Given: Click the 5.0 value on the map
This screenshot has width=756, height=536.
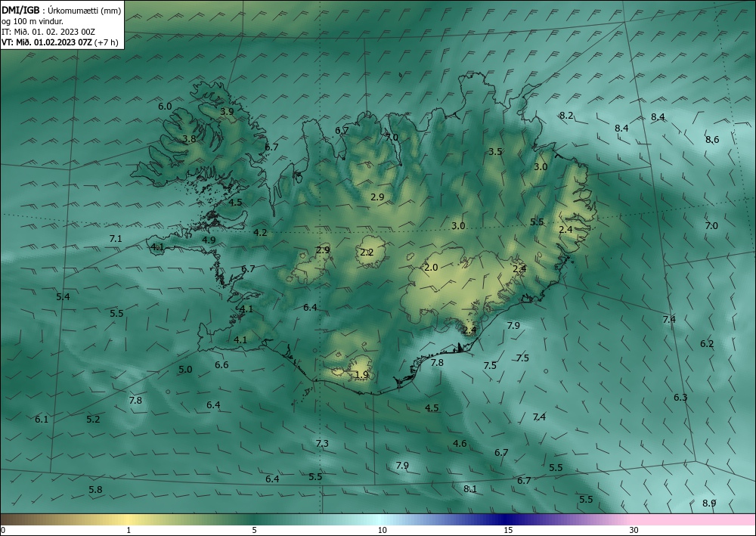Looking at the screenshot, I should [x=185, y=369].
